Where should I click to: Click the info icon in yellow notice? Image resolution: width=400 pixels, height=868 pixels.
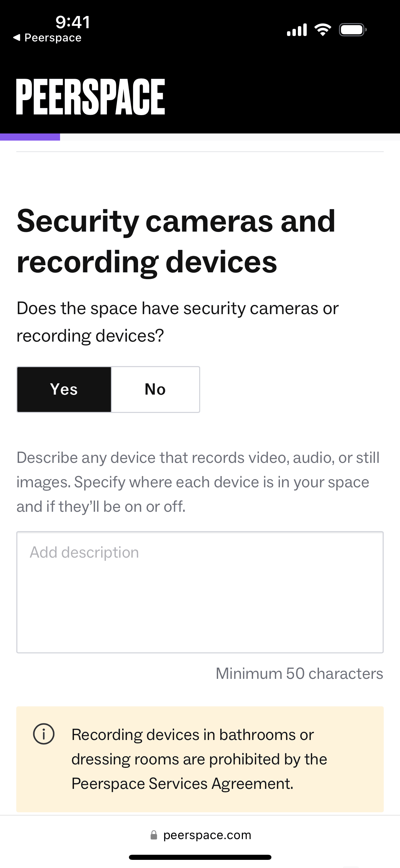tap(44, 734)
